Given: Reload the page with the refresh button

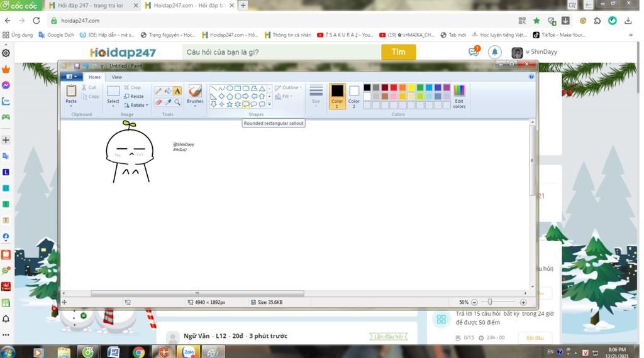Looking at the screenshot, I should click(x=36, y=21).
